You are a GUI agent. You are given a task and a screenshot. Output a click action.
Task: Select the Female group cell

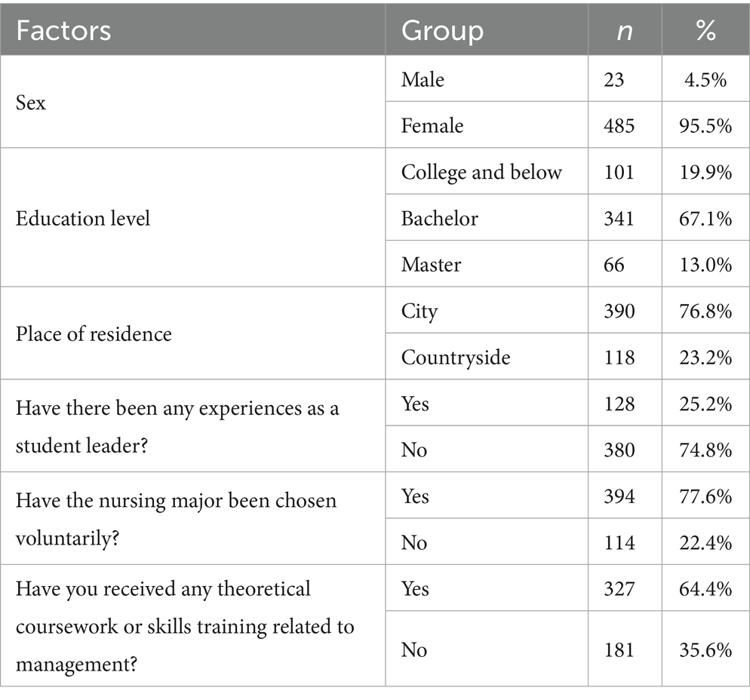point(432,125)
